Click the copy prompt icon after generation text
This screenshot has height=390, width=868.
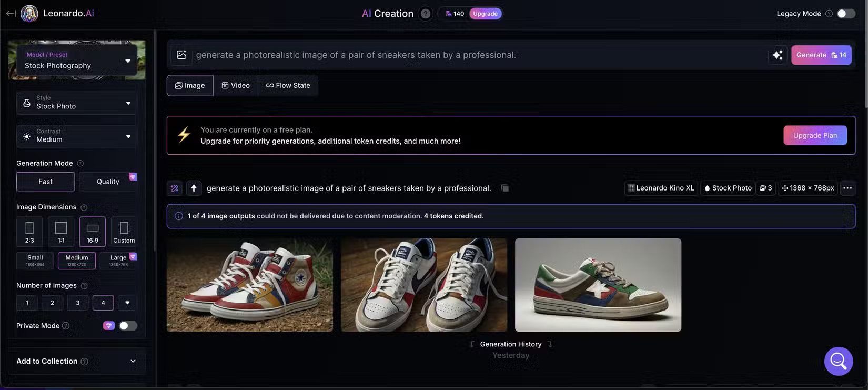(x=504, y=188)
